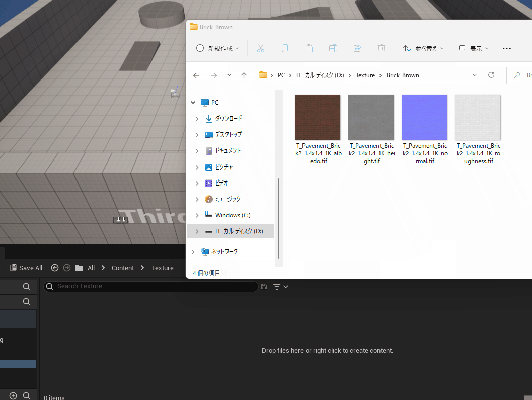Image resolution: width=532 pixels, height=400 pixels.
Task: Click Unreal content browser history back arrow
Action: click(x=55, y=268)
